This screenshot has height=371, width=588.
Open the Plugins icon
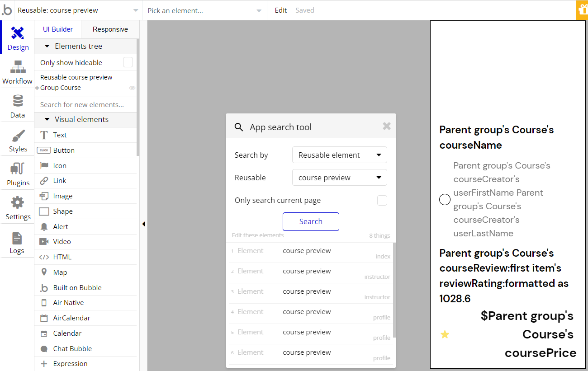[18, 169]
